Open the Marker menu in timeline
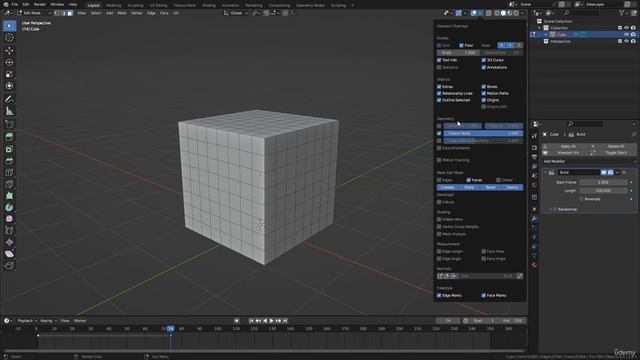This screenshot has height=360, width=640. (80, 321)
